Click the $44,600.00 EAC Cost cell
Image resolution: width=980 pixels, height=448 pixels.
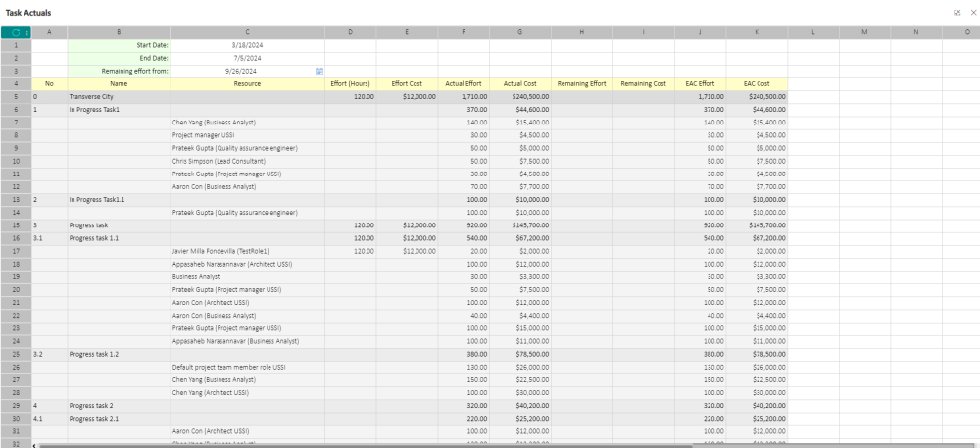[757, 110]
